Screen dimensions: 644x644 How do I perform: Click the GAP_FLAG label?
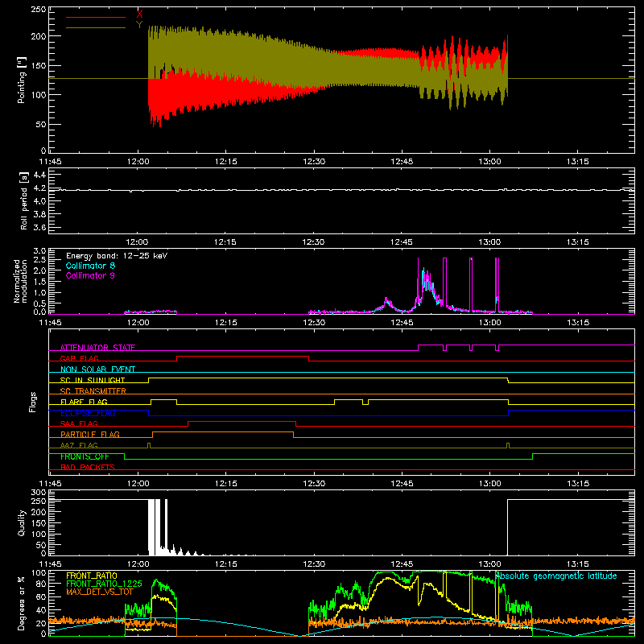(x=79, y=358)
